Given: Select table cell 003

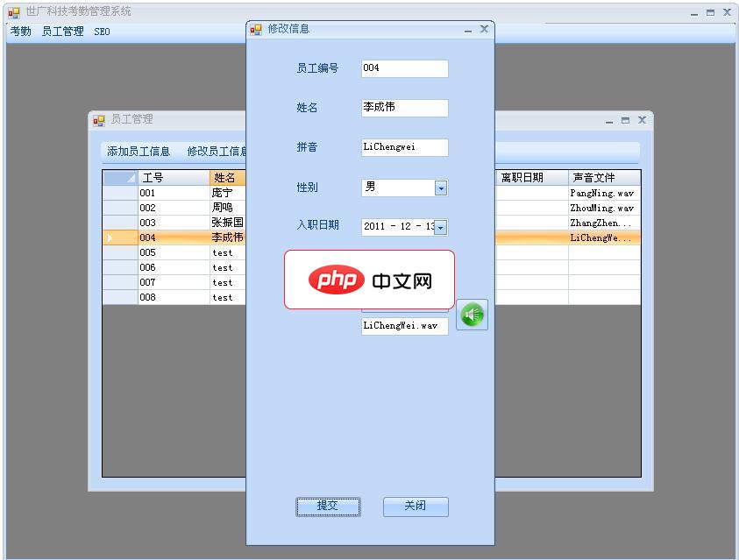Looking at the screenshot, I should [174, 223].
